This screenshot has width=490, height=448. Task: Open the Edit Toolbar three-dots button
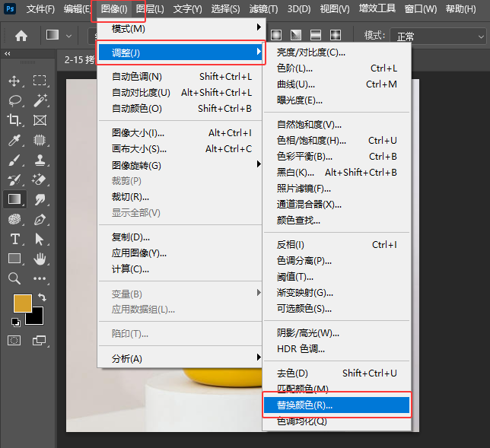pos(40,278)
